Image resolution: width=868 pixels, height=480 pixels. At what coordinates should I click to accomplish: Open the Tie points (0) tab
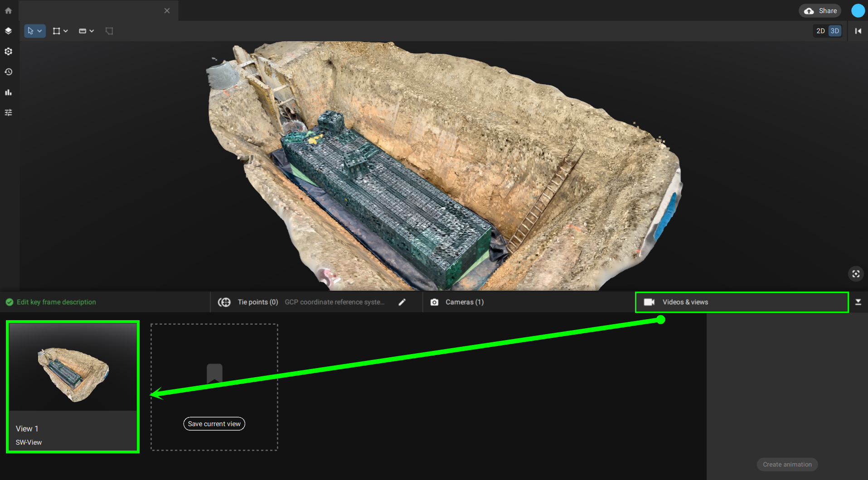point(257,302)
